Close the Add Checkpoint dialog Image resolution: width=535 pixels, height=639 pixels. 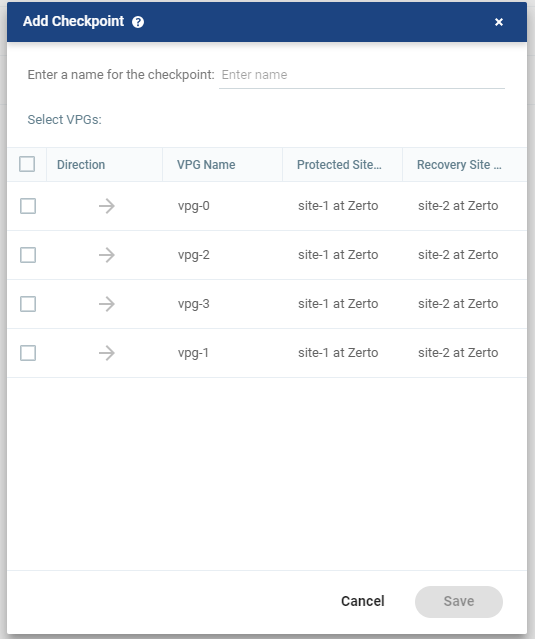pos(499,22)
